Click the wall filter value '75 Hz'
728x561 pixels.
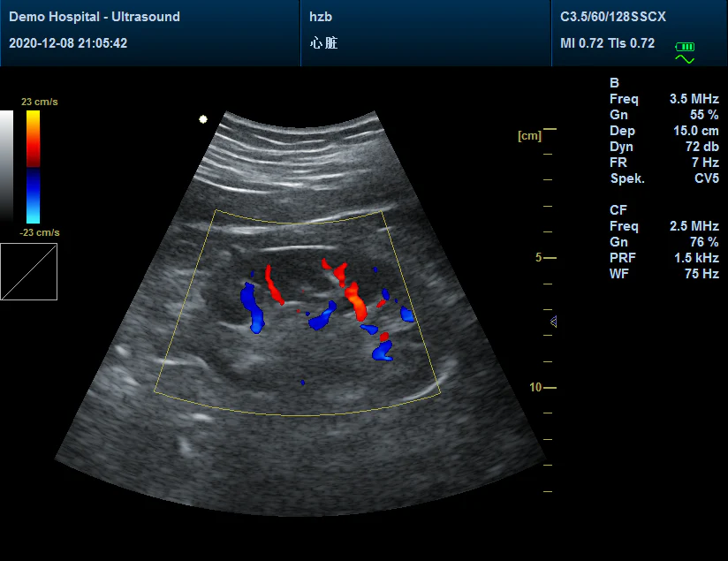pyautogui.click(x=702, y=274)
